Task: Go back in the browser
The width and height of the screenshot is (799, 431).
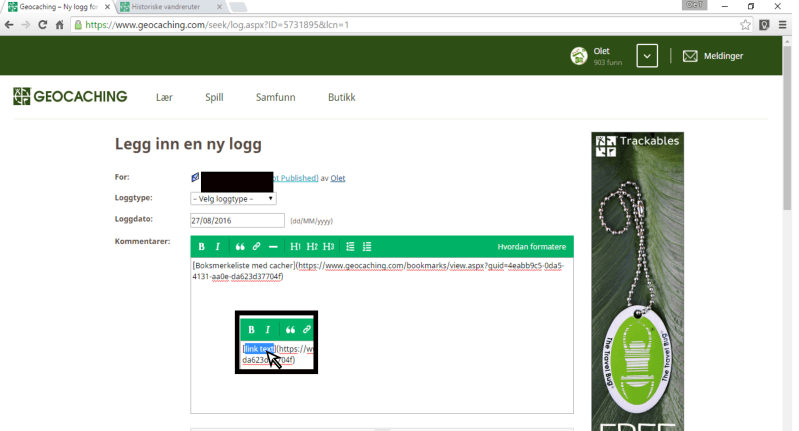Action: click(x=9, y=24)
